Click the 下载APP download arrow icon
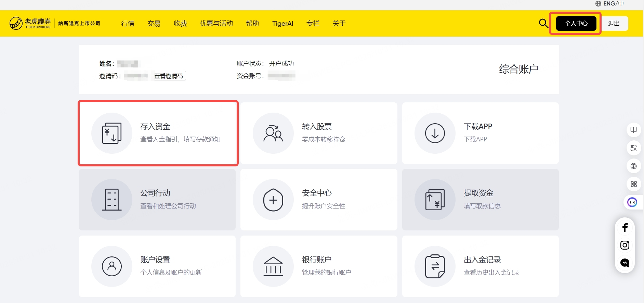Screen dimensions: 644x303 tap(435, 133)
